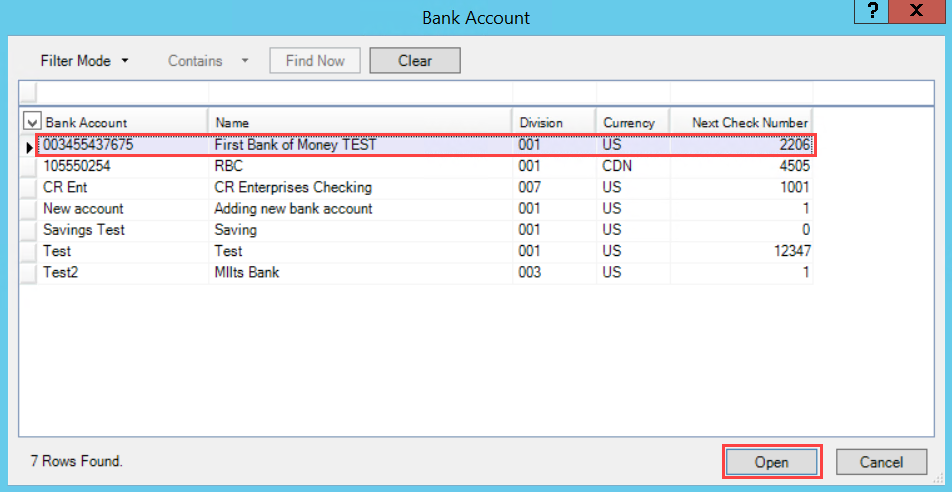The image size is (952, 492).
Task: Click CR Enterprises Checking name cell
Action: point(361,188)
